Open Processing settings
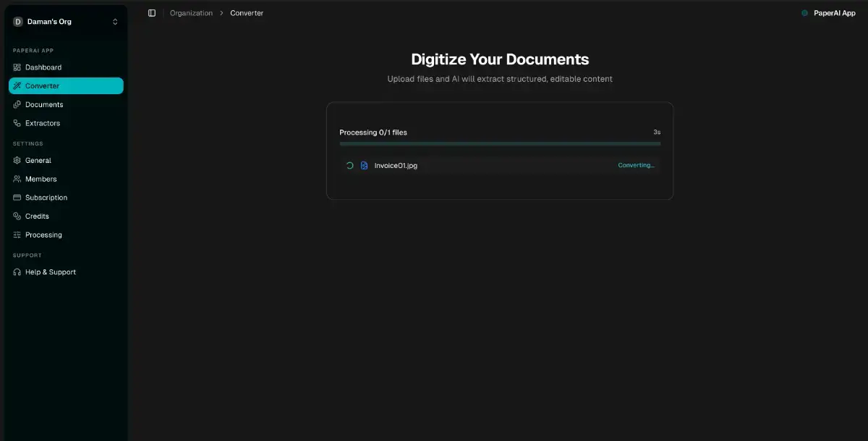 tap(66, 235)
